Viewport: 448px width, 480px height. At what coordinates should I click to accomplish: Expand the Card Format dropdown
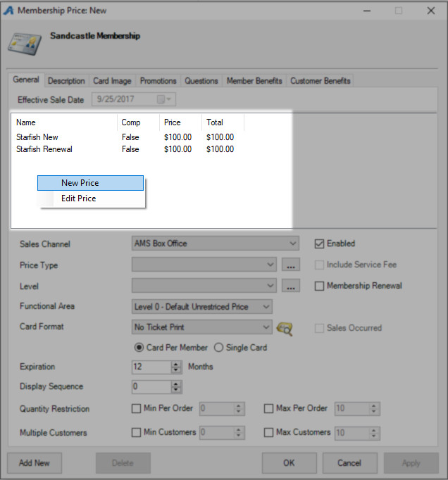202,327
